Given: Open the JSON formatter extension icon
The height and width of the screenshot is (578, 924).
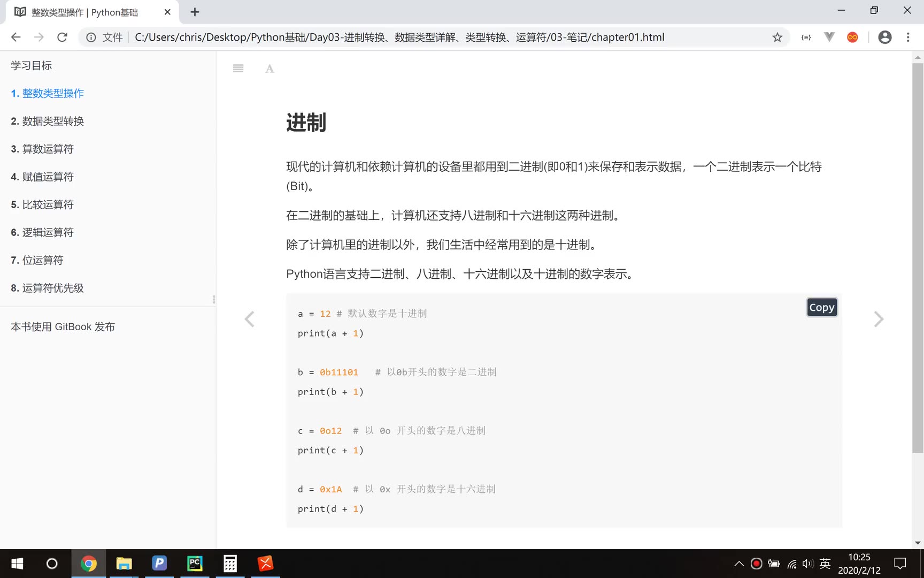Looking at the screenshot, I should coord(806,37).
